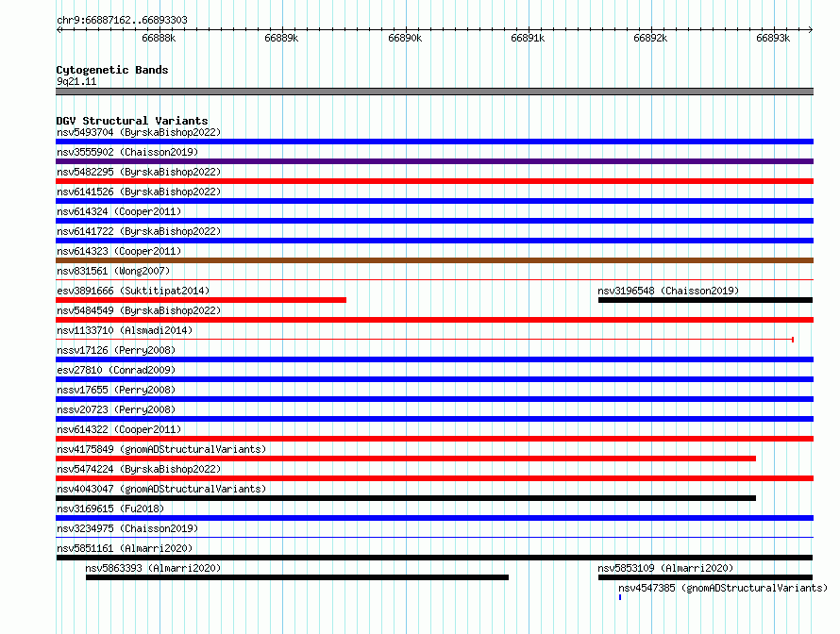This screenshot has width=840, height=634.
Task: Click the 66889k ruler tick label
Action: 281,38
